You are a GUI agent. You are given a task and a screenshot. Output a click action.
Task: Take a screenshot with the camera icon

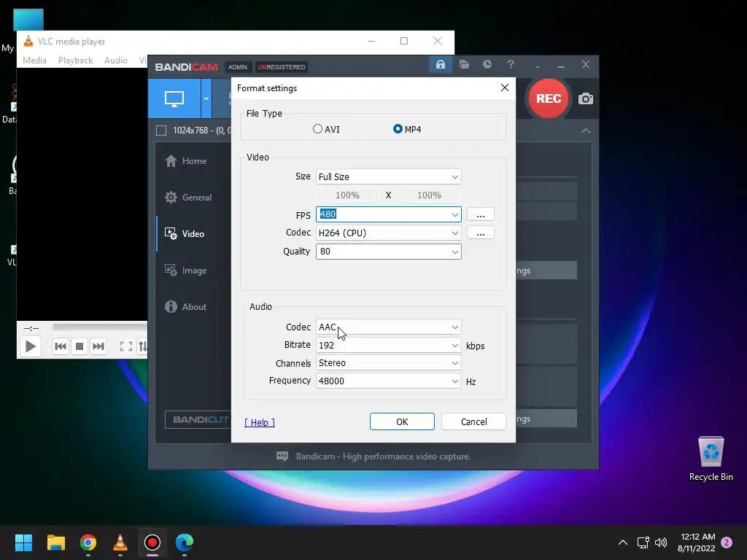point(586,98)
